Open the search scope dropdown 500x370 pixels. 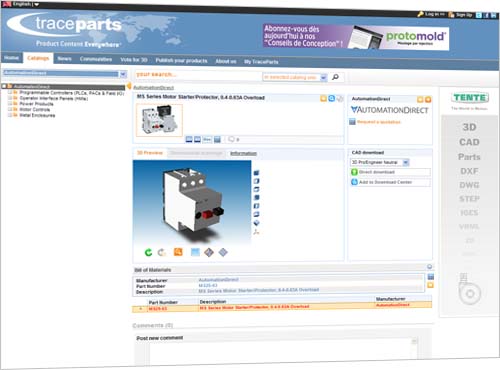pos(323,77)
